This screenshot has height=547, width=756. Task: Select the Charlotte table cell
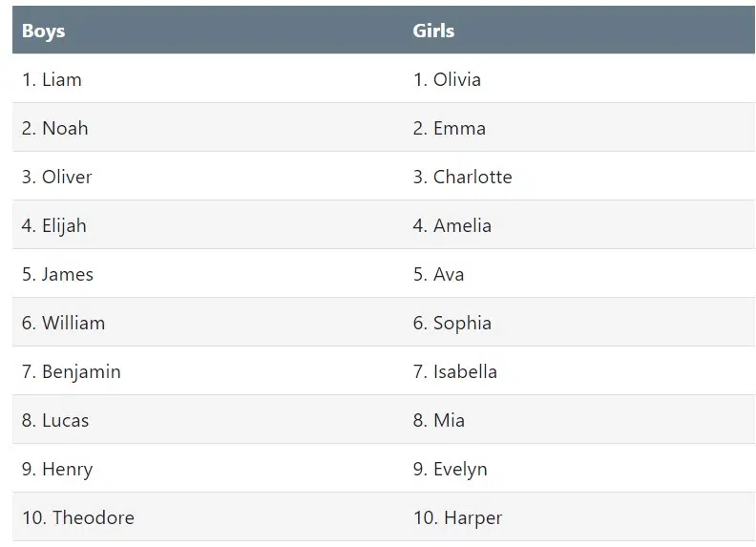click(472, 177)
